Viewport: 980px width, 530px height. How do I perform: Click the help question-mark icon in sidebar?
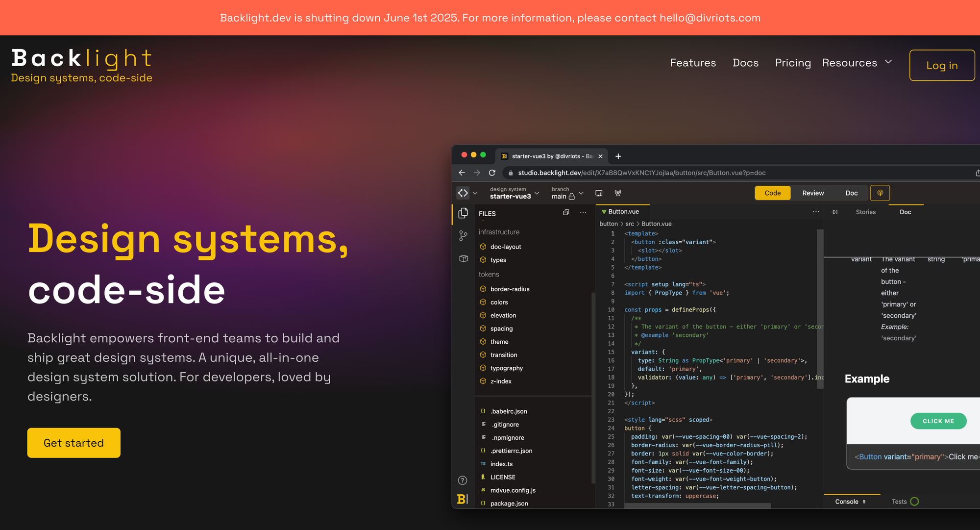click(x=463, y=480)
